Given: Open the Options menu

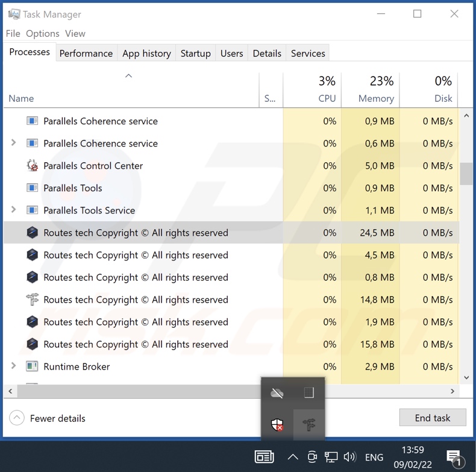Looking at the screenshot, I should (43, 33).
